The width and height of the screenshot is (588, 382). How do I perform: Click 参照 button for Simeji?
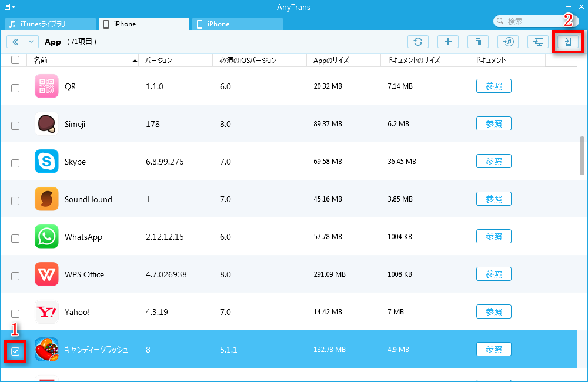pyautogui.click(x=494, y=123)
